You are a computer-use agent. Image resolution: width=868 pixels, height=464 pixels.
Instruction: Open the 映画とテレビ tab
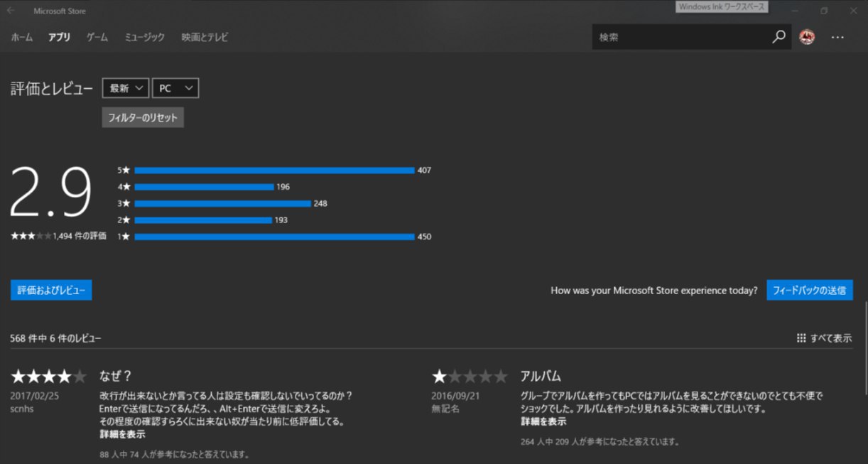point(205,37)
